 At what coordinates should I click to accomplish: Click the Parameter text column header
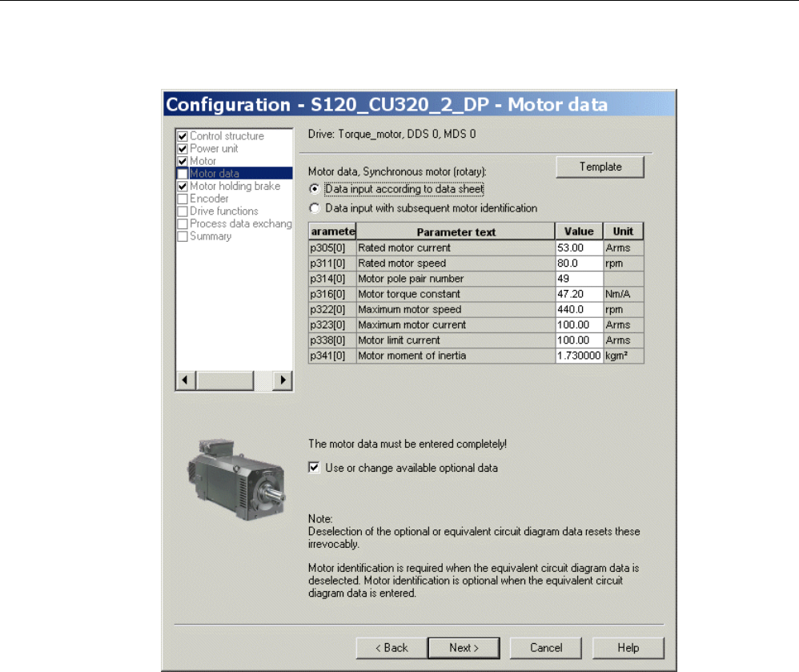coord(456,231)
